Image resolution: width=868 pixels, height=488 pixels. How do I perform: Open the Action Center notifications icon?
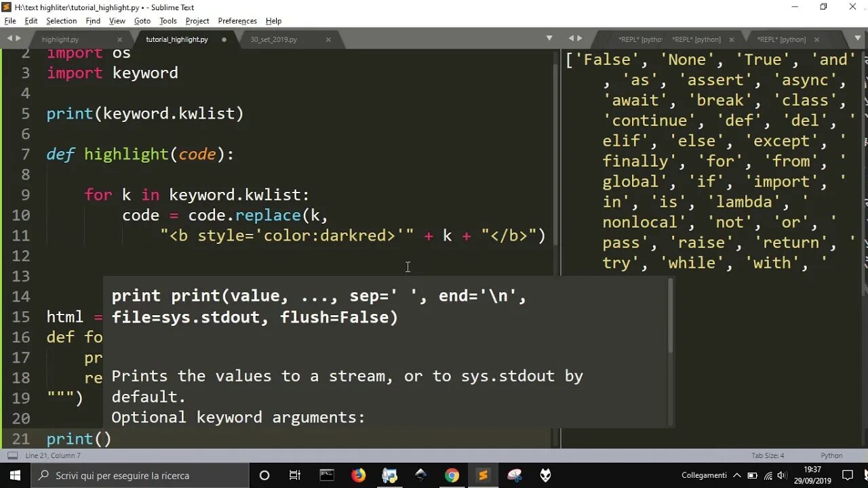pos(848,475)
